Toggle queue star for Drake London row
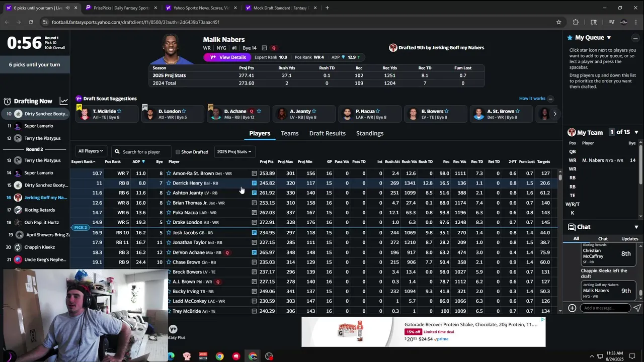The image size is (644, 362). [x=169, y=223]
